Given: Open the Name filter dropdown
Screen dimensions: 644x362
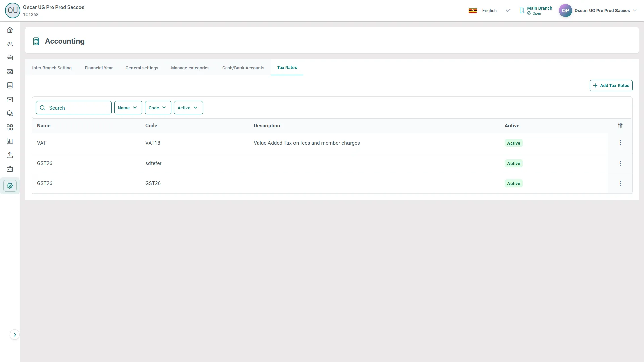Looking at the screenshot, I should click(128, 108).
